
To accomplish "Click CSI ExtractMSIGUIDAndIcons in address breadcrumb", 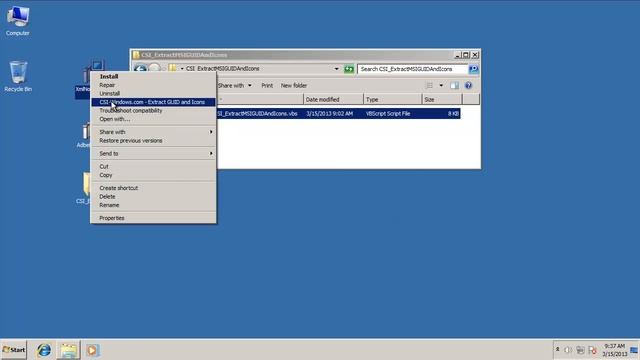I will tap(222, 69).
